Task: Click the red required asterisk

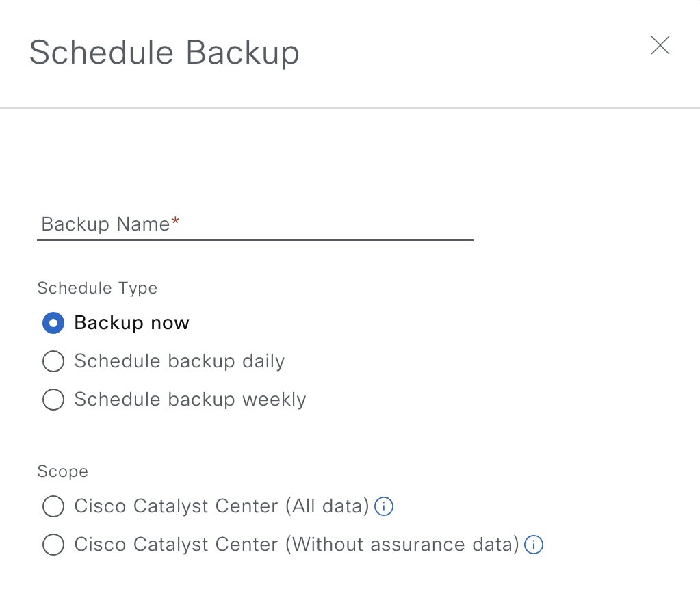Action: coord(175,221)
